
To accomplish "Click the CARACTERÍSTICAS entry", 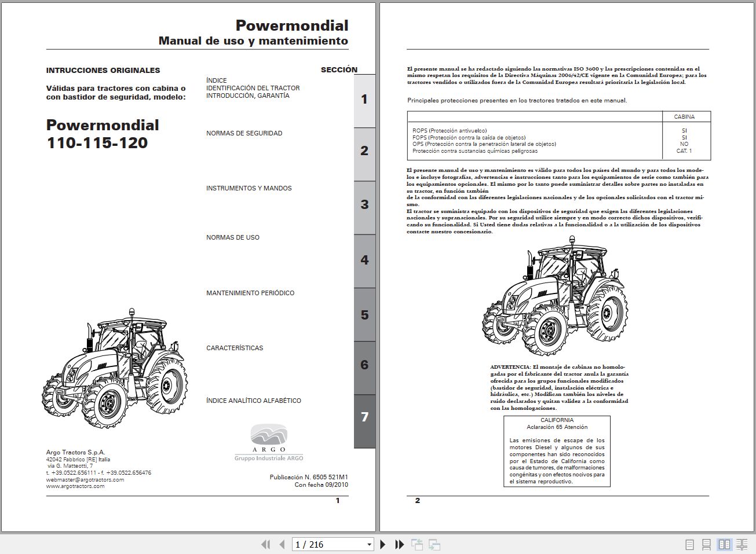I will pos(235,348).
